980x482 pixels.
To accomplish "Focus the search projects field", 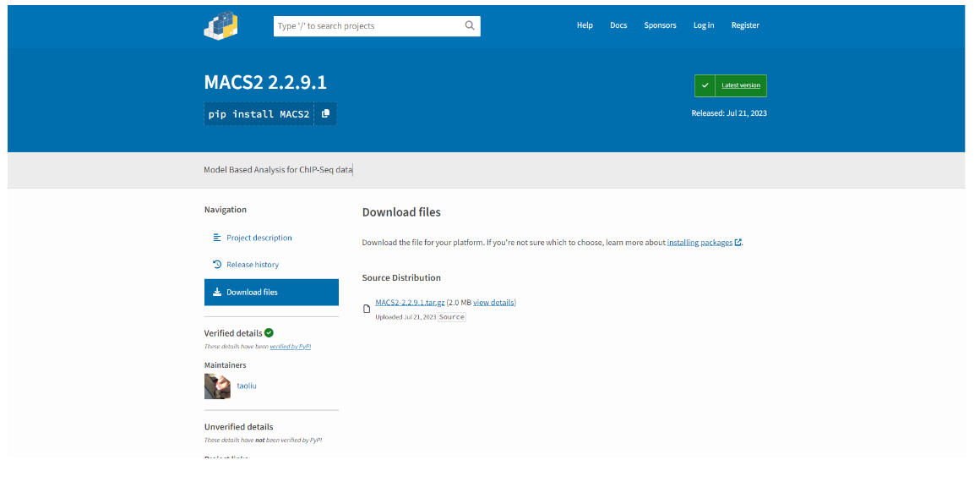I will point(377,25).
